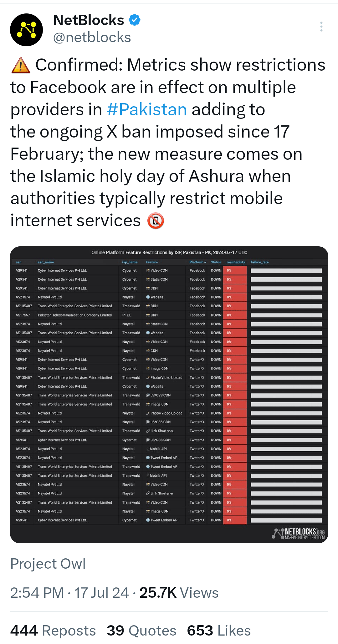
Task: Click the NetBlocks profile avatar
Action: click(27, 30)
